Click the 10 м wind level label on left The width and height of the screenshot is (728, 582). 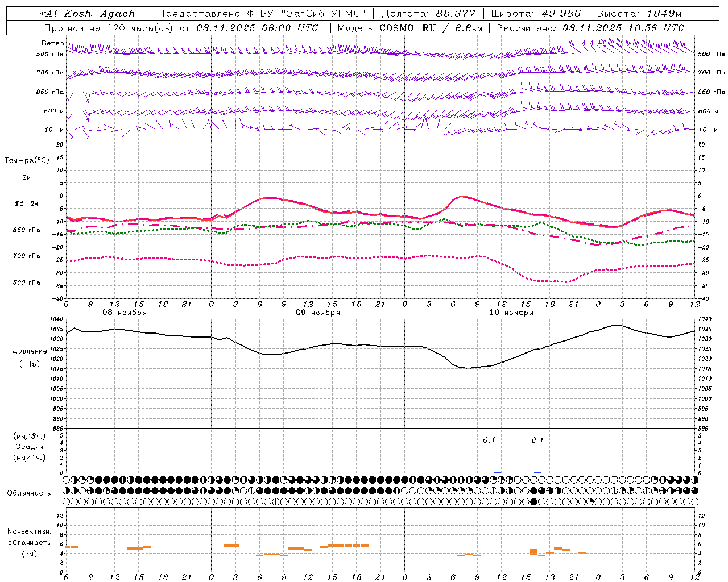55,130
